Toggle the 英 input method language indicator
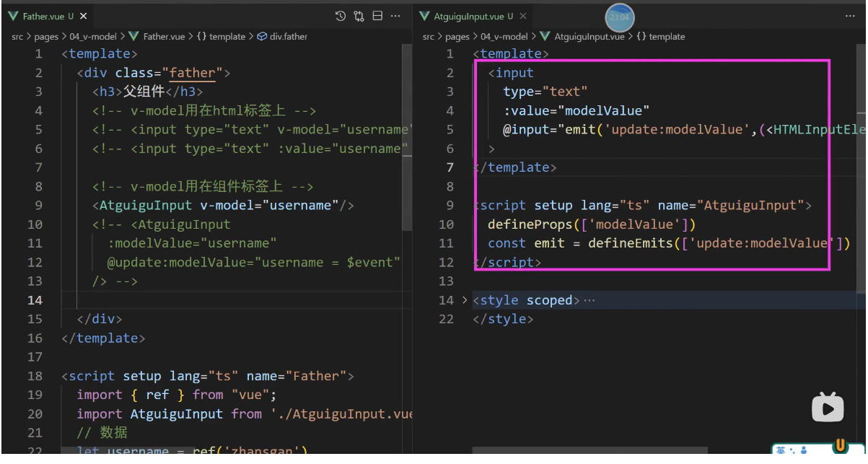Viewport: 868px width, 464px height. (x=781, y=451)
